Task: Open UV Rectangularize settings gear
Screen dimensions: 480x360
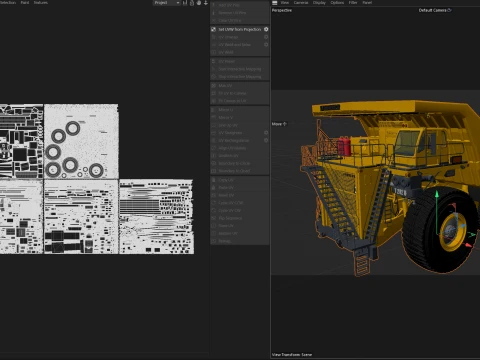Action: [266, 140]
